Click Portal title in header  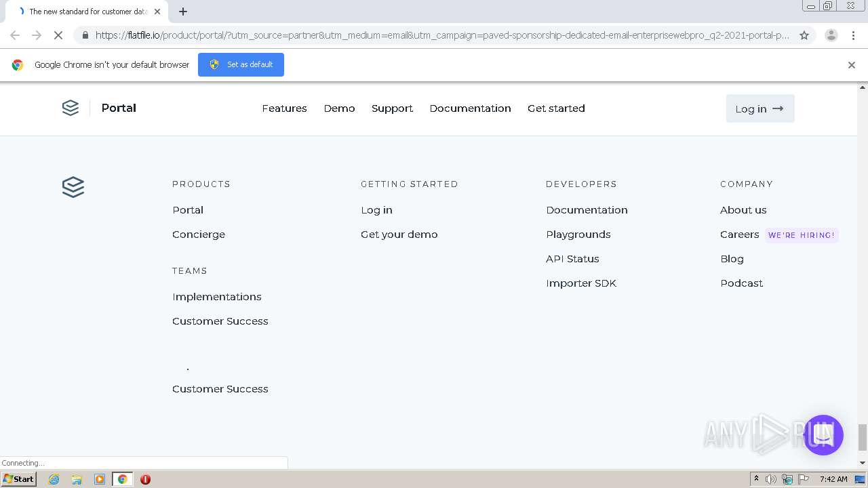point(119,108)
